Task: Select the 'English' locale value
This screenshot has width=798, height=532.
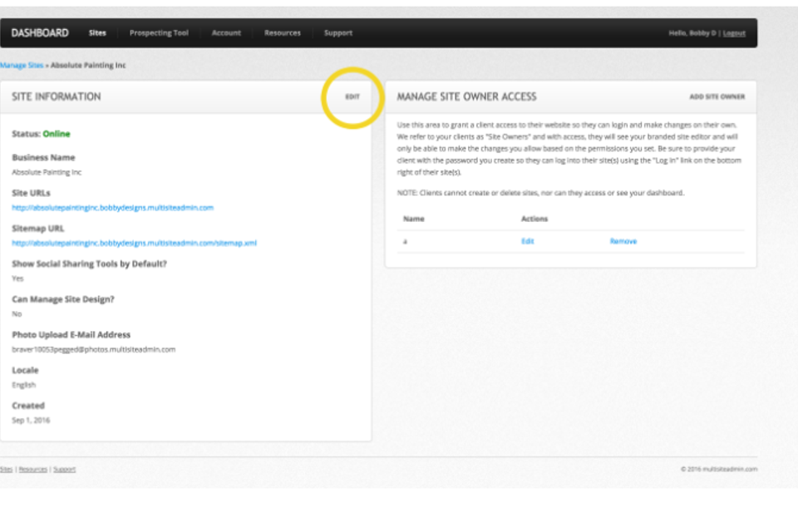Action: pyautogui.click(x=24, y=386)
